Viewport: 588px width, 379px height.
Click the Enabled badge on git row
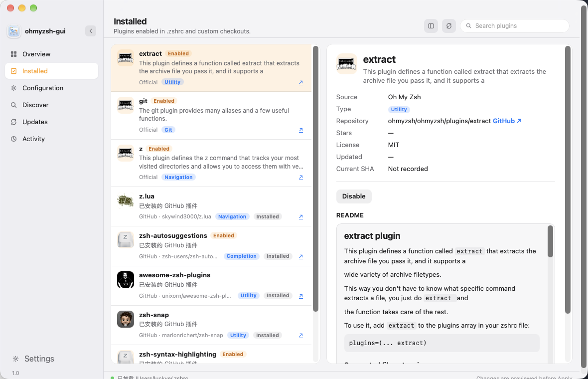tap(164, 101)
